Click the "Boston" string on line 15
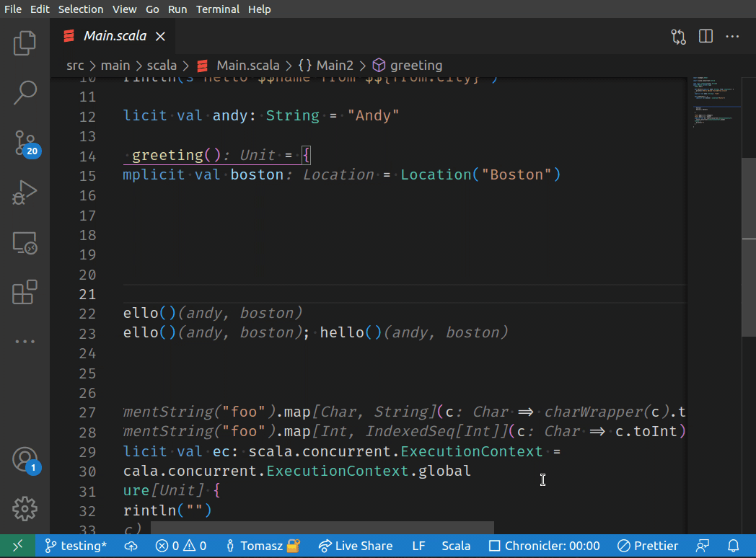The height and width of the screenshot is (558, 756). coord(516,175)
